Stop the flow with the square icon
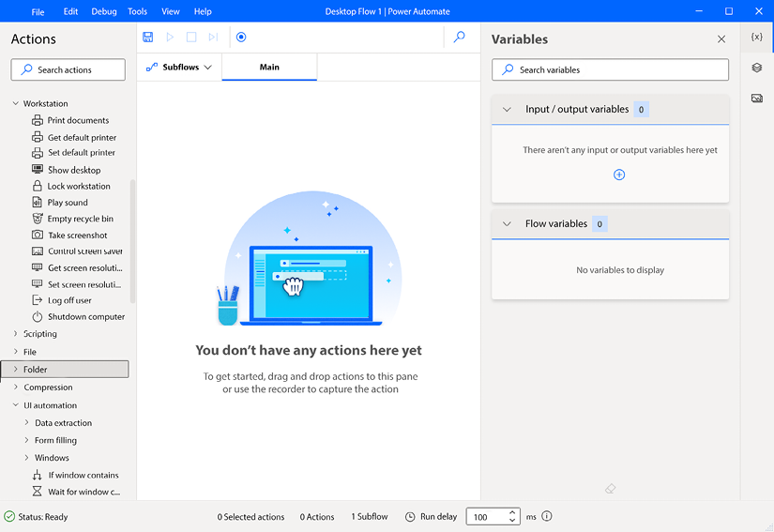This screenshot has height=532, width=774. click(191, 37)
